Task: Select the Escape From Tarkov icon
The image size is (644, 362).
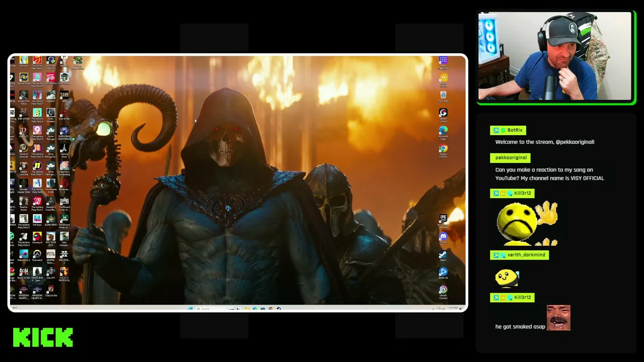Action: click(x=24, y=98)
